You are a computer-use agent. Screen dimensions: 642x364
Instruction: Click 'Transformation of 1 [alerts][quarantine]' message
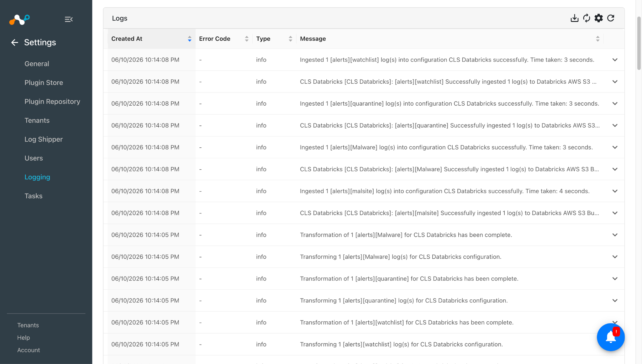point(409,279)
